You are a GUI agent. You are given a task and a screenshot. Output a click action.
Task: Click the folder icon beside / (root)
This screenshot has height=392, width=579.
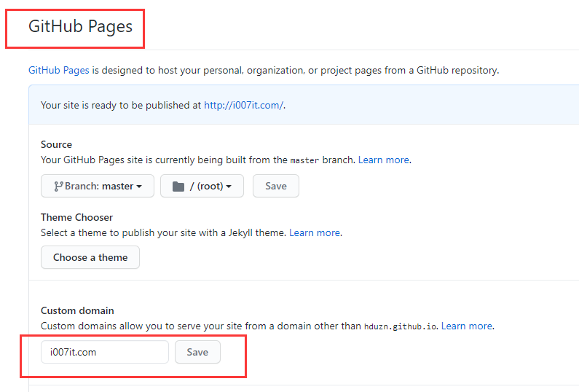click(178, 187)
